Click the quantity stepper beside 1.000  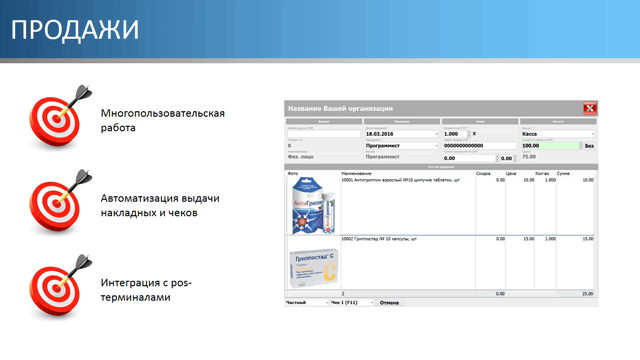(468, 134)
